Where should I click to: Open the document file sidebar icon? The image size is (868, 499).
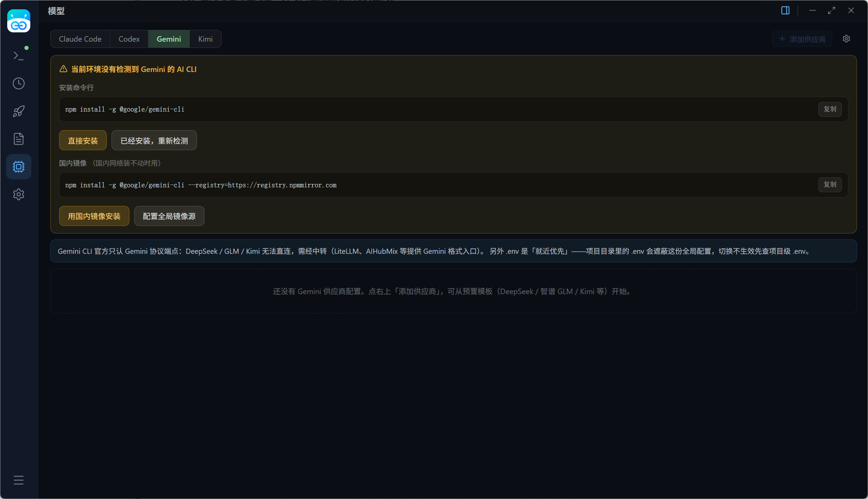tap(19, 139)
